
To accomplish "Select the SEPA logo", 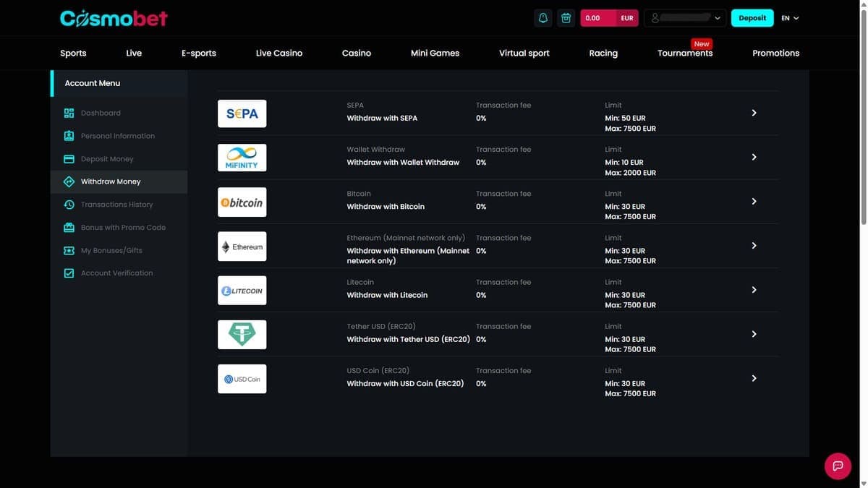I will pos(242,114).
